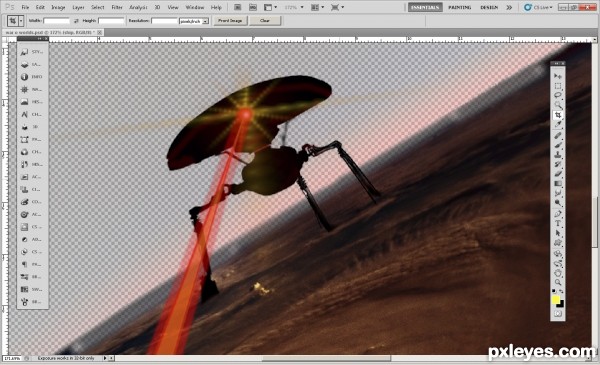Select the Gradient tool
The height and width of the screenshot is (365, 600).
(558, 184)
